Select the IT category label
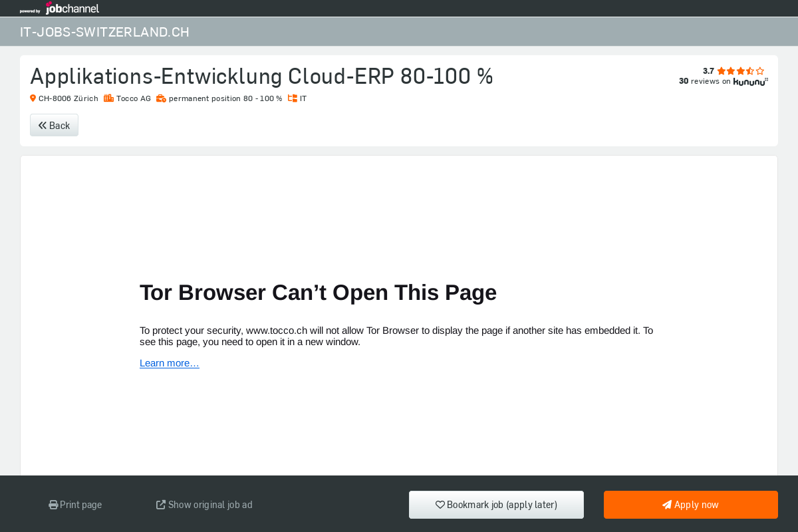Screen dimensions: 798x532 (x=303, y=98)
